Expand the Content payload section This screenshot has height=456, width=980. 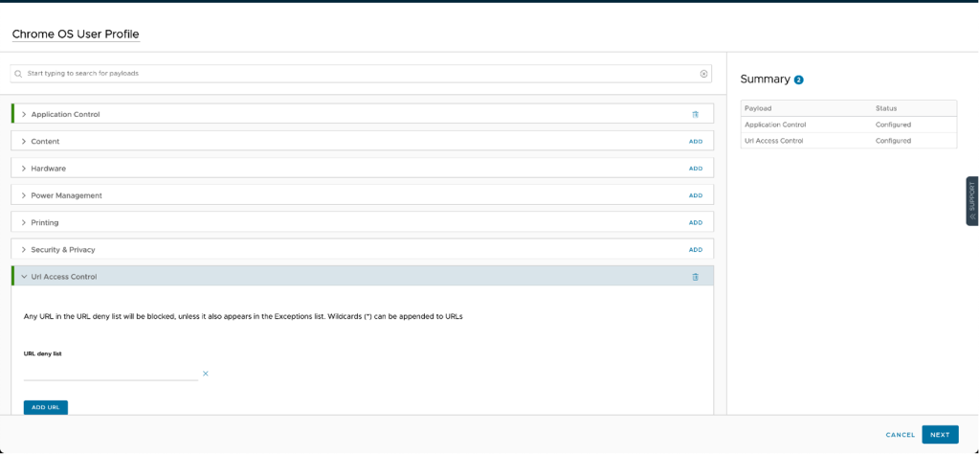[24, 142]
